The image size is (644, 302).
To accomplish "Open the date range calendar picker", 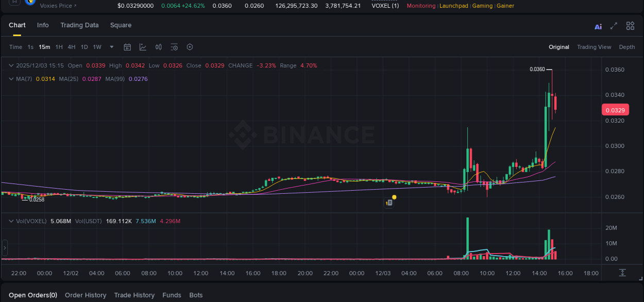I will [127, 47].
